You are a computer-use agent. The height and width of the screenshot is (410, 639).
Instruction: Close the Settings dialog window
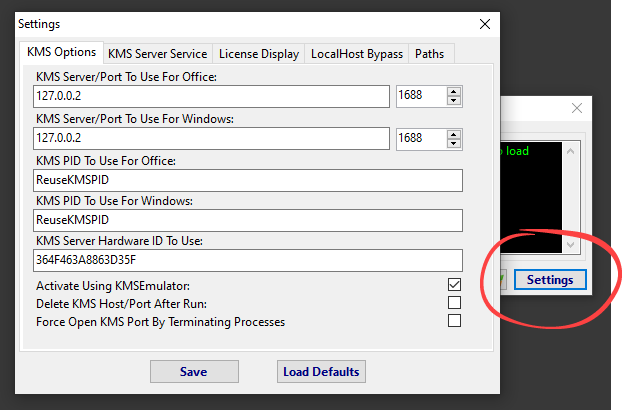(485, 23)
